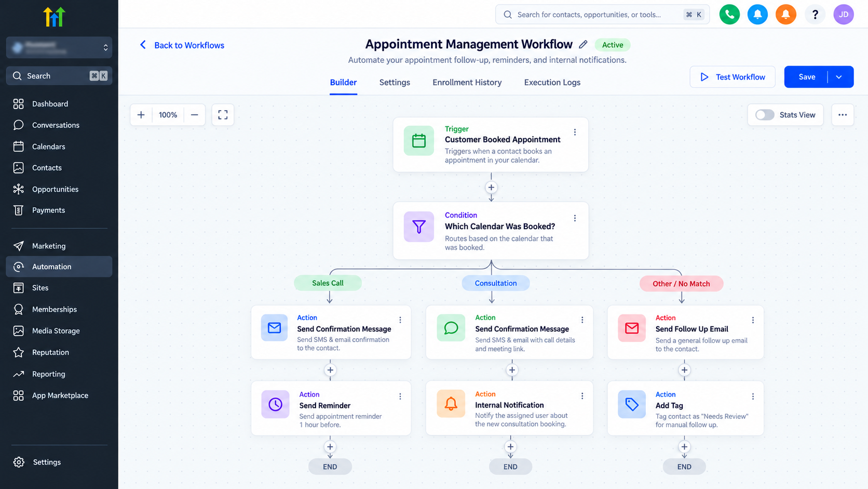Click the green phone call icon
The height and width of the screenshot is (489, 868).
[x=729, y=15]
